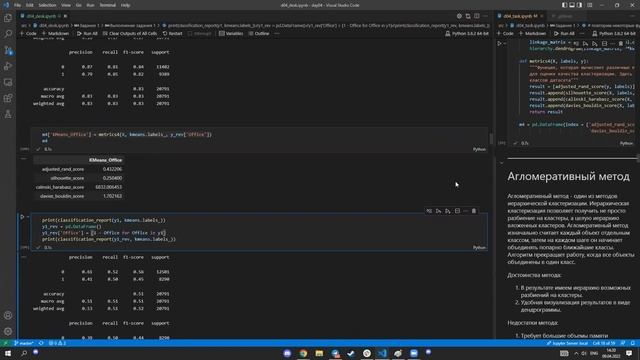
Task: Click Run All in right notebook toolbar
Action: (564, 33)
